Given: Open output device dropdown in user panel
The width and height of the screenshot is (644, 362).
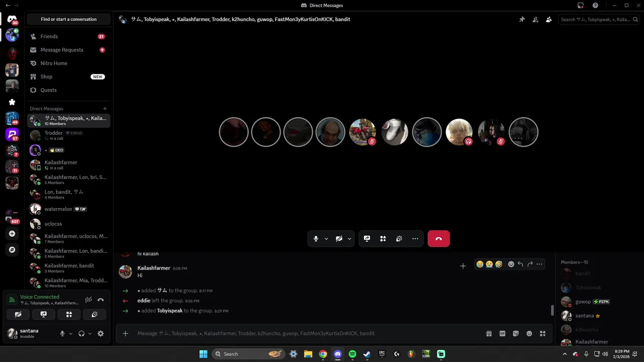Looking at the screenshot, I should (x=90, y=333).
